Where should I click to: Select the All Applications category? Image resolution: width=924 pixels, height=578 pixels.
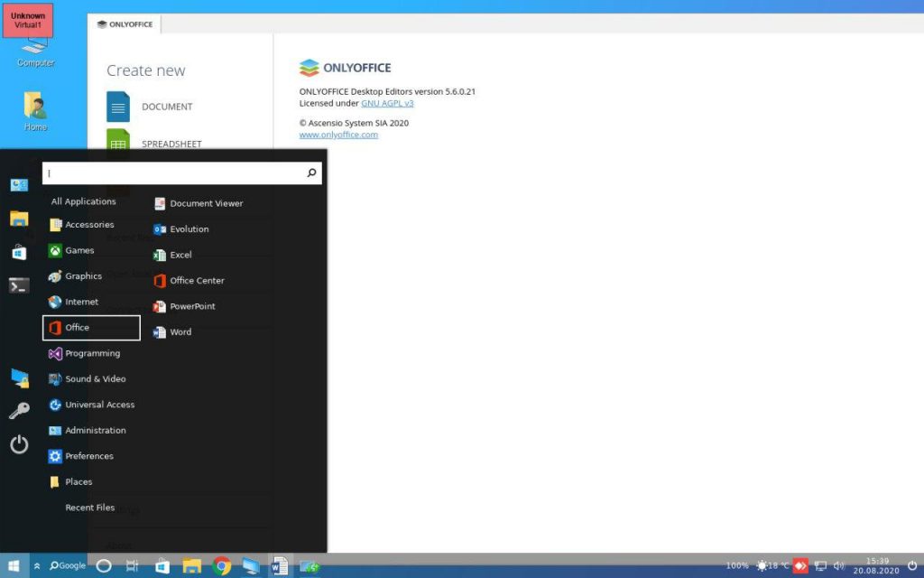tap(84, 201)
